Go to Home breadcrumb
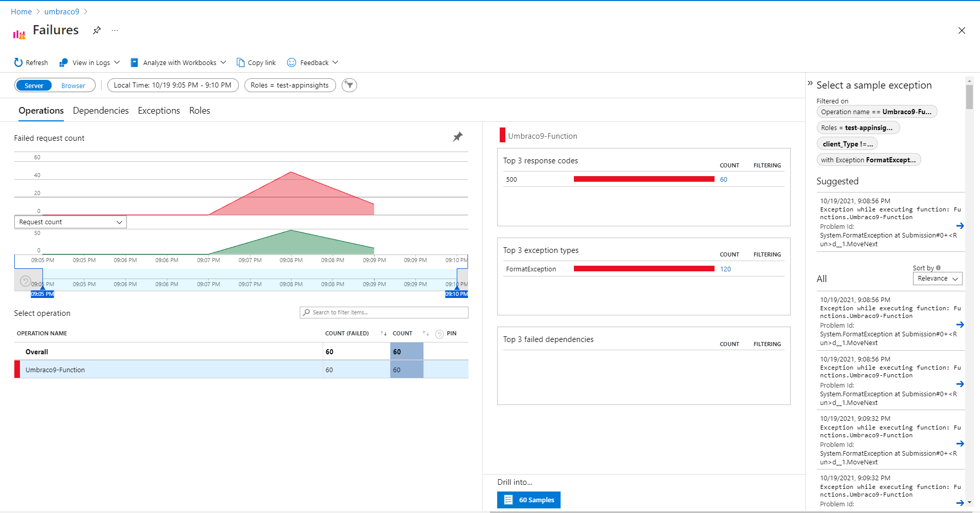Screen dimensions: 980x513 click(x=21, y=11)
